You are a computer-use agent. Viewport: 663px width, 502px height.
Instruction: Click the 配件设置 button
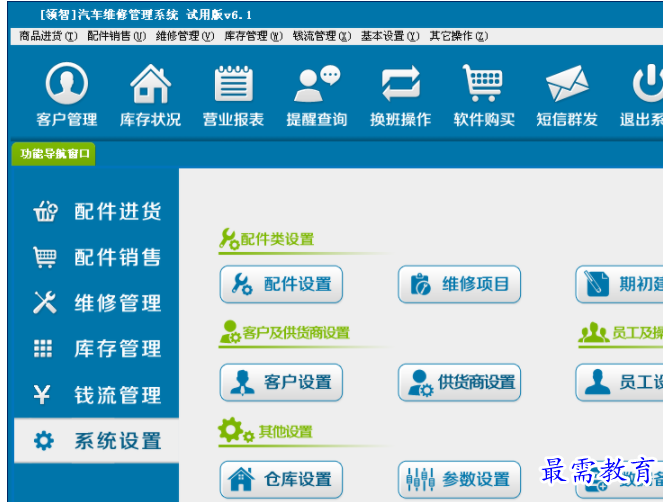coord(281,284)
